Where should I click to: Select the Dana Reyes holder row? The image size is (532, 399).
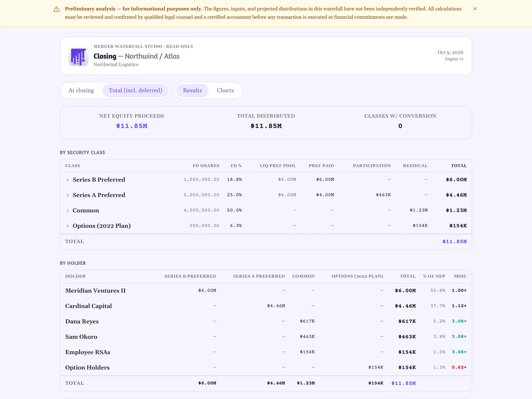tap(266, 321)
